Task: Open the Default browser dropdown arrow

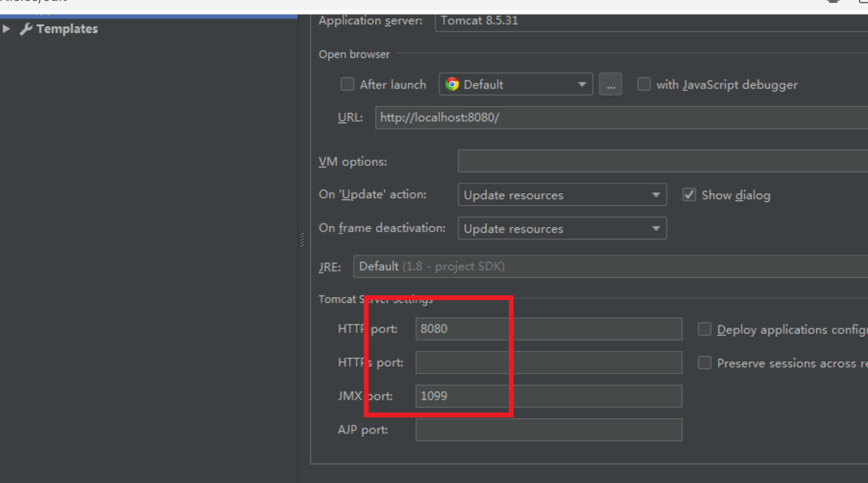Action: click(x=582, y=85)
